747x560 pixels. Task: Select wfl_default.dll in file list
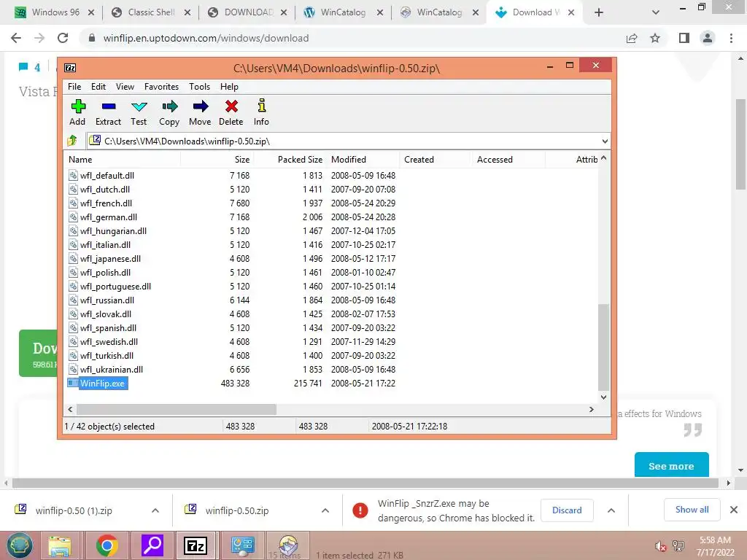[107, 176]
